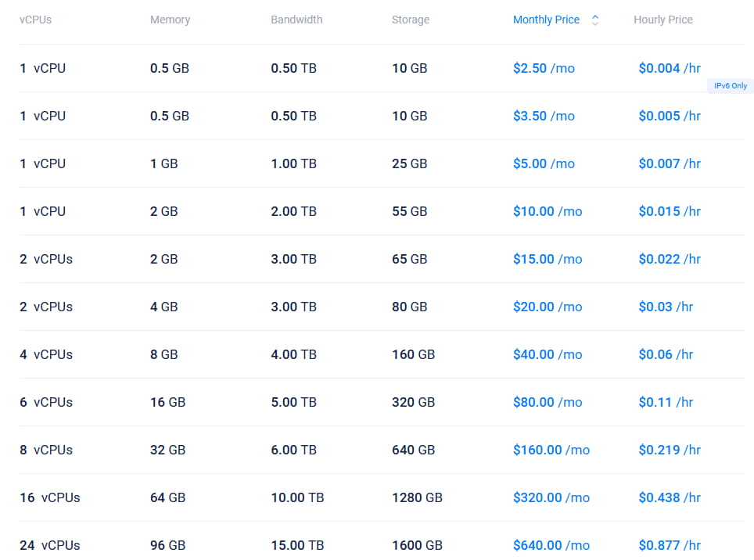Screen dimensions: 754x560
Task: Sort the table by vCPUs column header
Action: pos(35,20)
